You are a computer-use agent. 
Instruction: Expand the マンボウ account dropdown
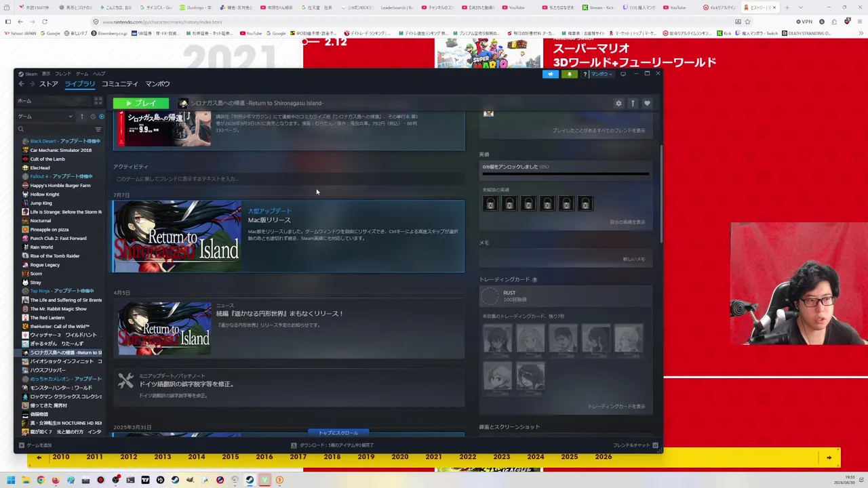coord(601,74)
